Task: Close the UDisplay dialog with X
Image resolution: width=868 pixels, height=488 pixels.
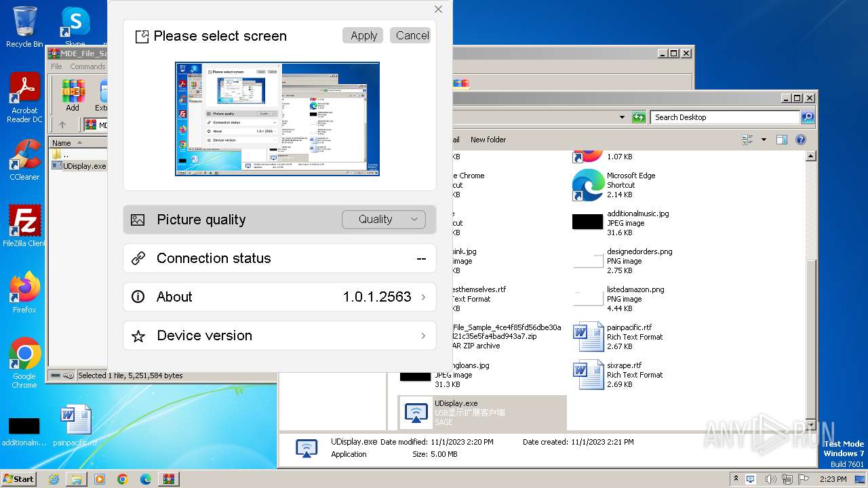Action: (438, 9)
